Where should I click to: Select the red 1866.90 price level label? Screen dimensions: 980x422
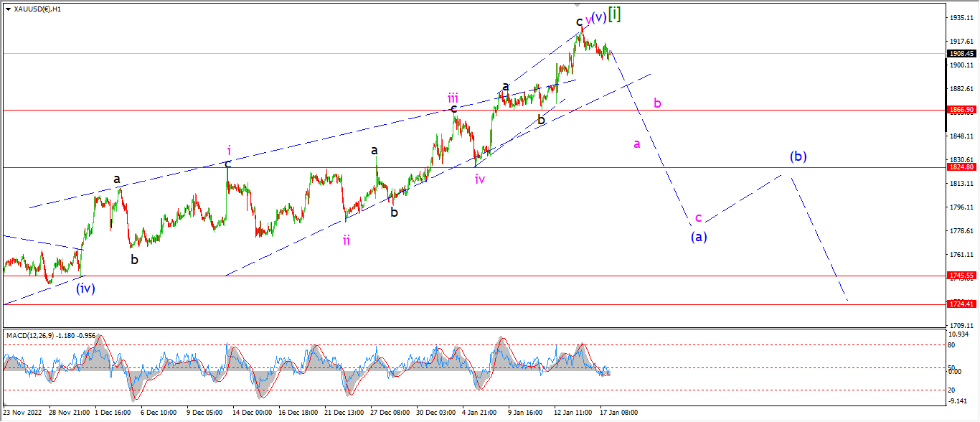coord(961,110)
